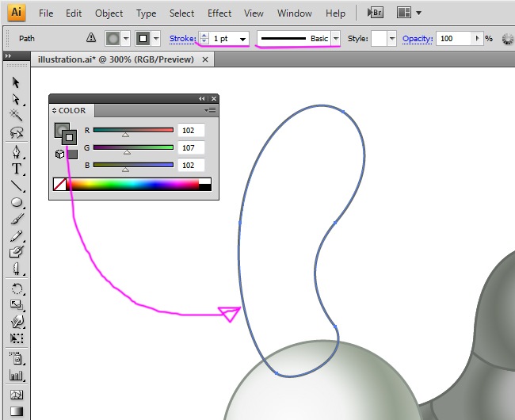Open the Window menu
This screenshot has width=515, height=420.
294,13
